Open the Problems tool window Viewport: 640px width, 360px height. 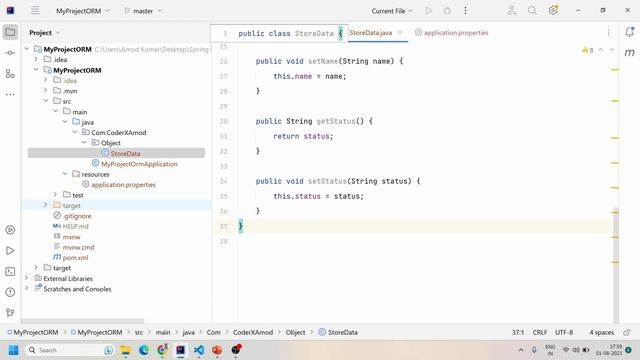pos(10,292)
